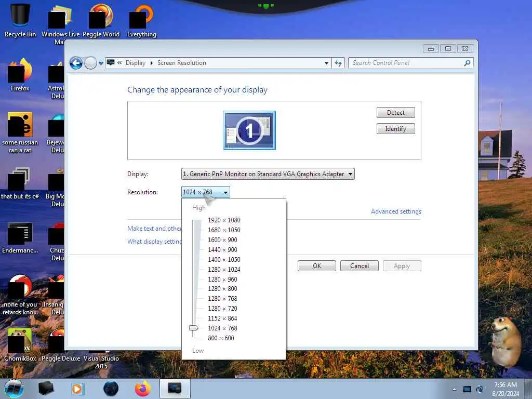
Task: Click the Windows Start orb
Action: pyautogui.click(x=14, y=389)
